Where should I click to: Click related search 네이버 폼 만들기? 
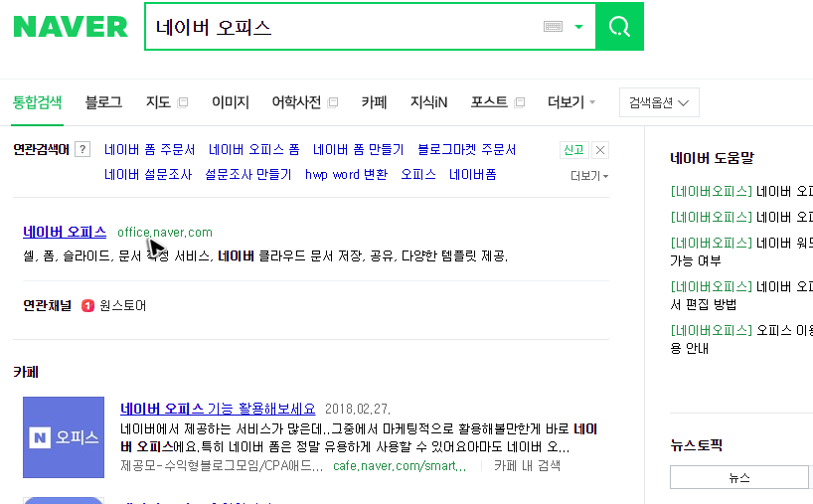(x=358, y=150)
